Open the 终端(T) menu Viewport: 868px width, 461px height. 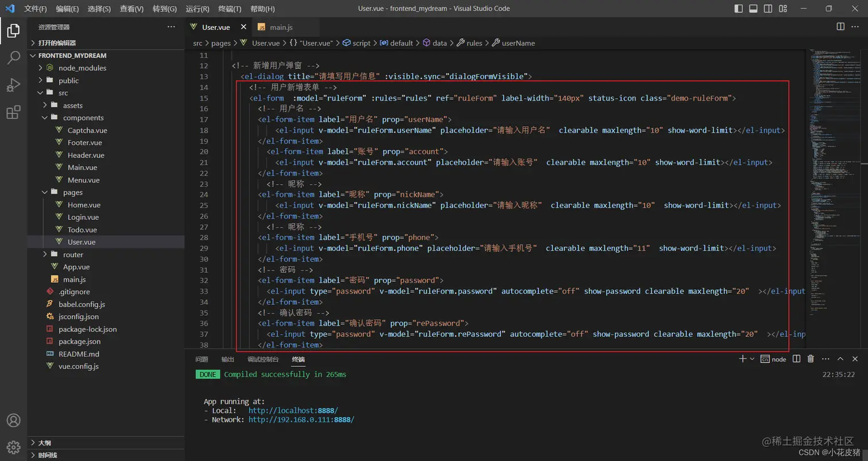tap(230, 9)
